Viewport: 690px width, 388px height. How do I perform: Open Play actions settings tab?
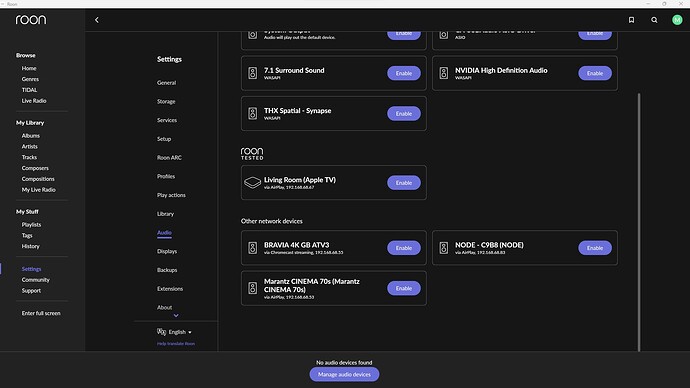[x=171, y=195]
